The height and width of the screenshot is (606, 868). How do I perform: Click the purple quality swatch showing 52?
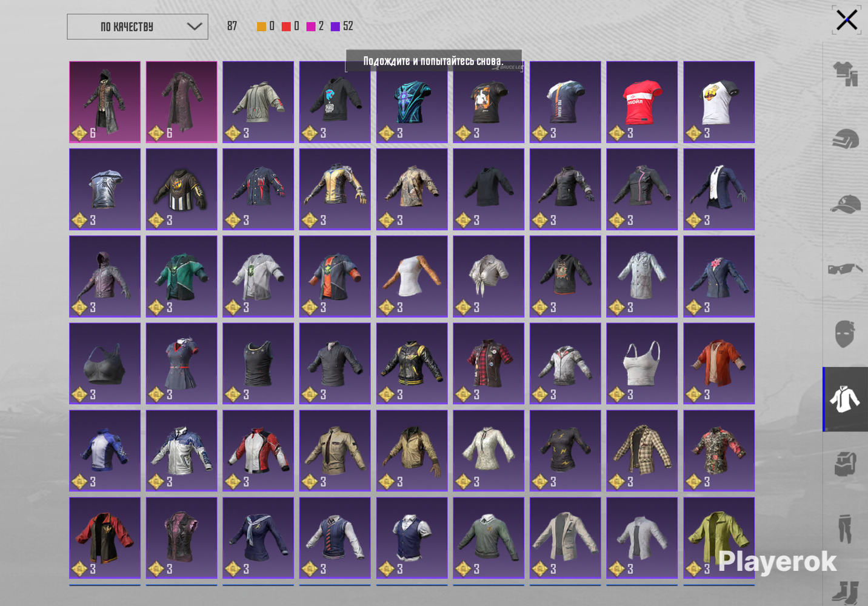(x=335, y=27)
